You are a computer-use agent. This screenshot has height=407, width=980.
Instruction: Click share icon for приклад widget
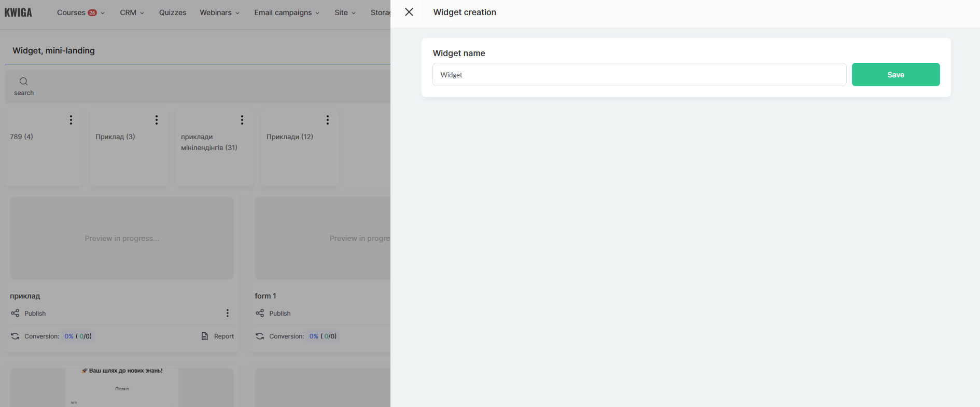pos(15,313)
